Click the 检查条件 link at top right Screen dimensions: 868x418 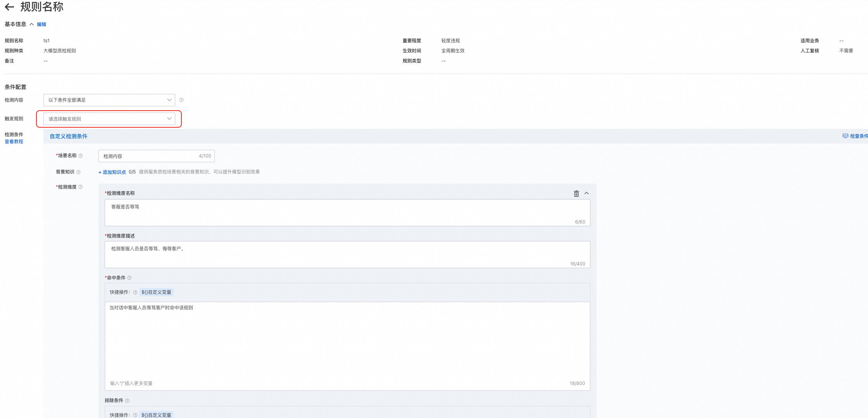pos(855,136)
